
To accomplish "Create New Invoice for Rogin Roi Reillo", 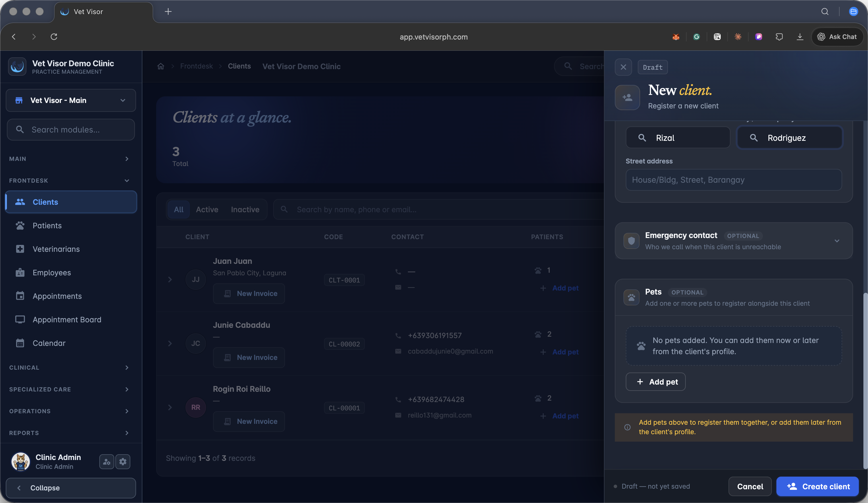I will point(249,422).
